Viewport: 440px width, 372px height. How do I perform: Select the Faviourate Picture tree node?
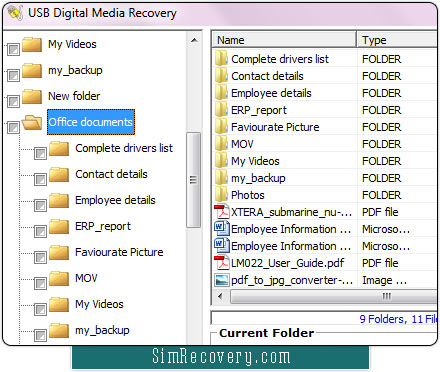[x=119, y=252]
